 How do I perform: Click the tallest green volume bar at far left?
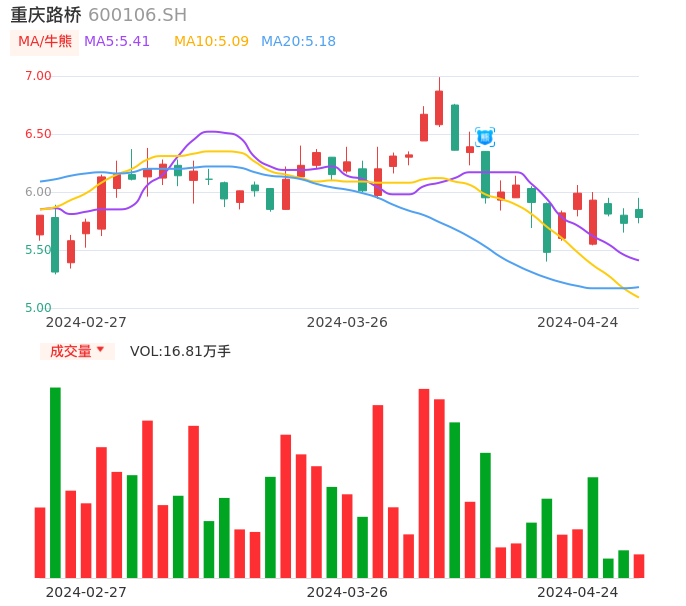coord(55,482)
